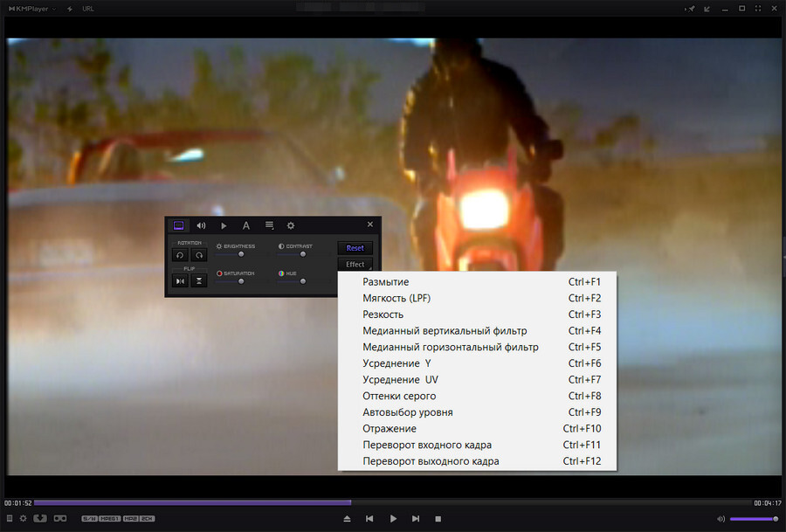This screenshot has width=786, height=532.
Task: Open the URL entry in title bar
Action: 87,9
